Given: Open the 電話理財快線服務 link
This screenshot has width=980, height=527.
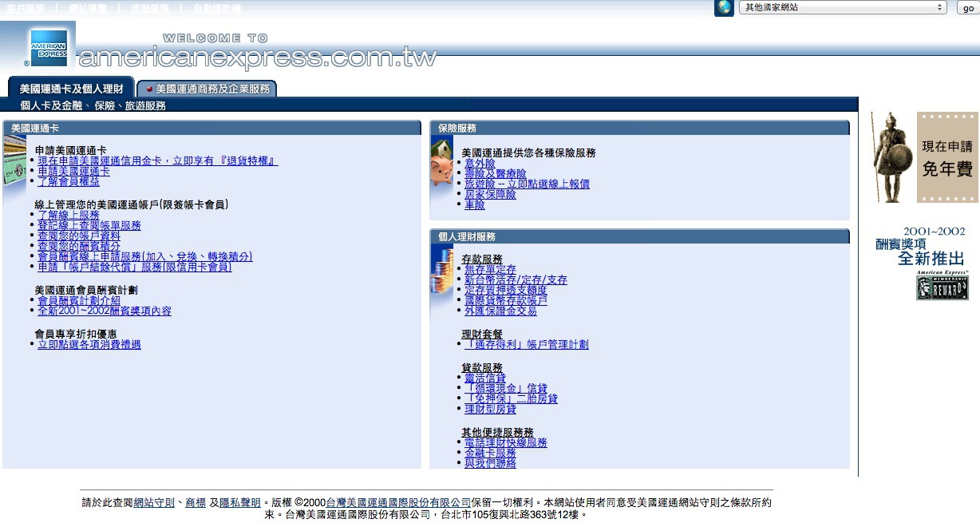Looking at the screenshot, I should coord(506,442).
